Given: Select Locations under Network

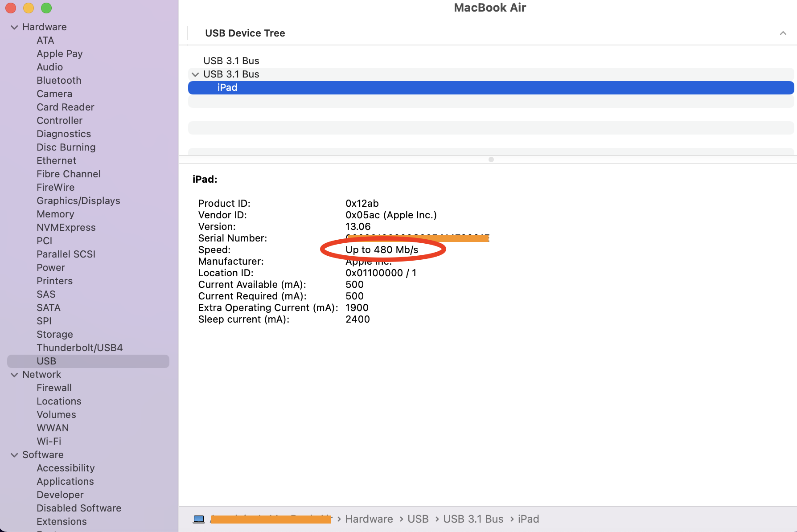Looking at the screenshot, I should click(59, 401).
